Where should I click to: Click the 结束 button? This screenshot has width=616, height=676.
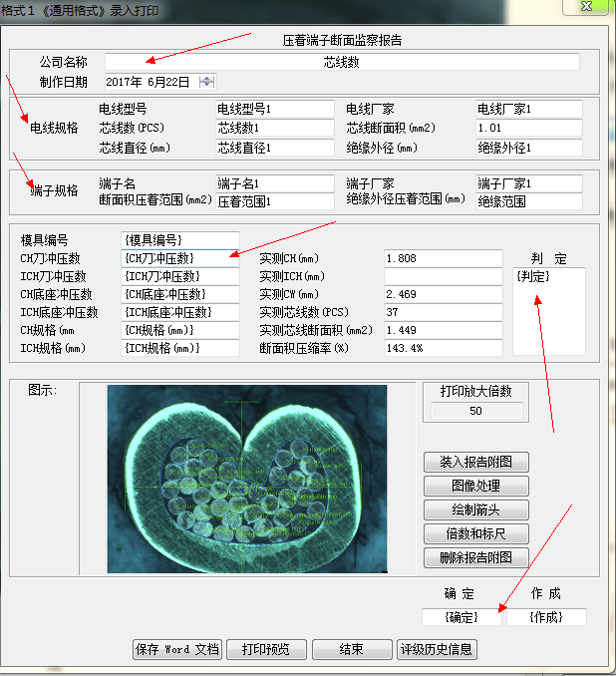(x=351, y=649)
